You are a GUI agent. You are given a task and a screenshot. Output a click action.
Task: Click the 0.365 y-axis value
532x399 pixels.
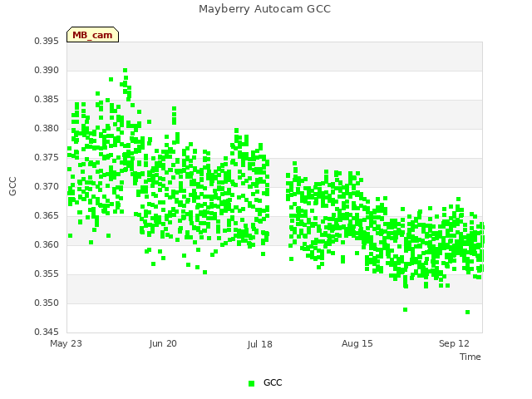click(x=47, y=216)
